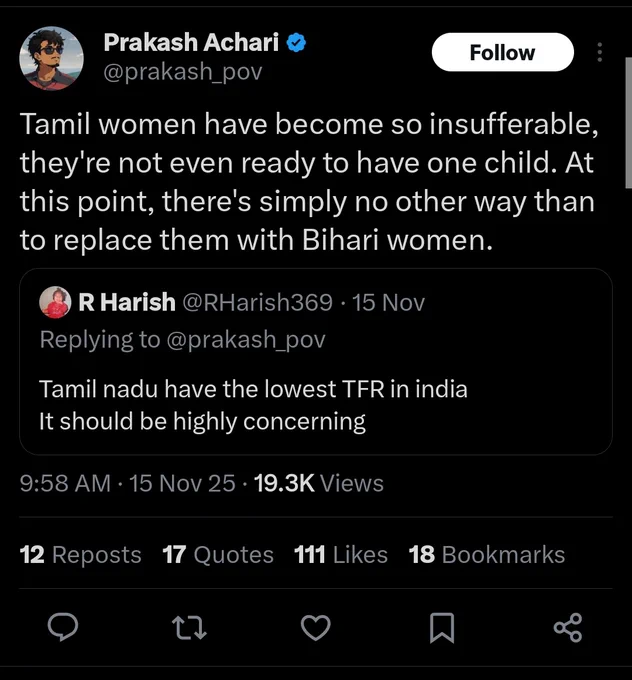Bookmark the tweet using the bookmark icon

coord(441,627)
